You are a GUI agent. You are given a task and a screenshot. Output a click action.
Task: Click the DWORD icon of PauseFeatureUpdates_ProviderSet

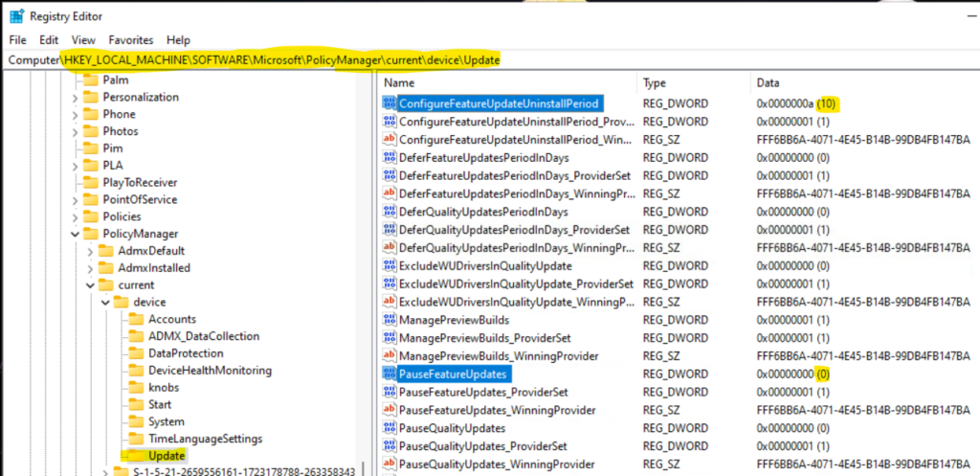(390, 392)
